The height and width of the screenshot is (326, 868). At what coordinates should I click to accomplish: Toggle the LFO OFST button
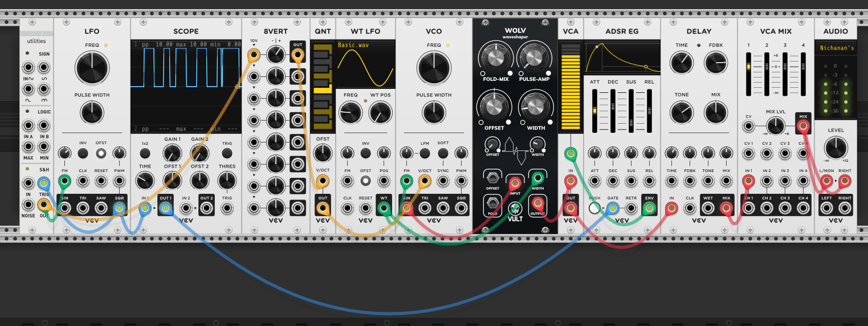click(101, 153)
